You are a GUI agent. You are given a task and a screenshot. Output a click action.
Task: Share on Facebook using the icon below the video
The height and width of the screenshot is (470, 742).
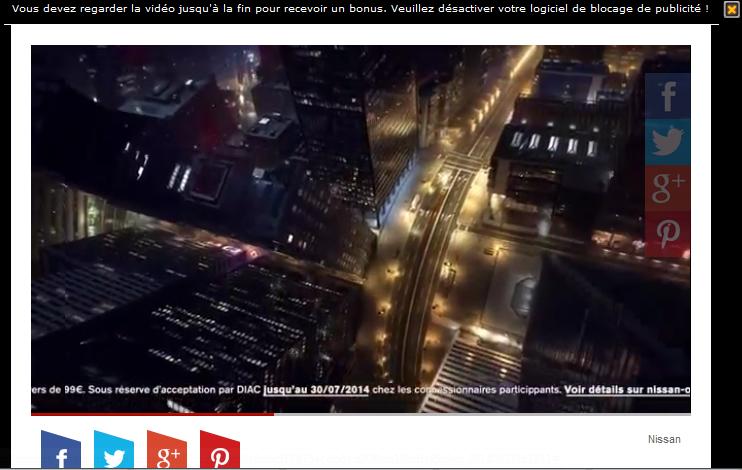click(61, 453)
